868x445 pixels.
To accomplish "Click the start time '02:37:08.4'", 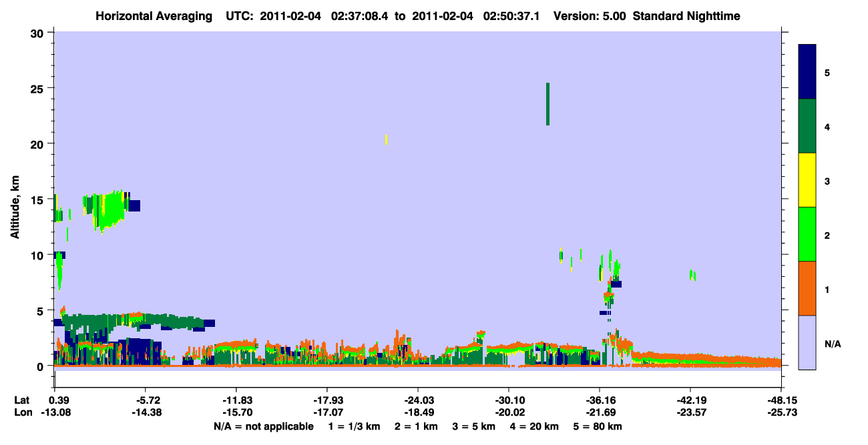I will pyautogui.click(x=360, y=15).
